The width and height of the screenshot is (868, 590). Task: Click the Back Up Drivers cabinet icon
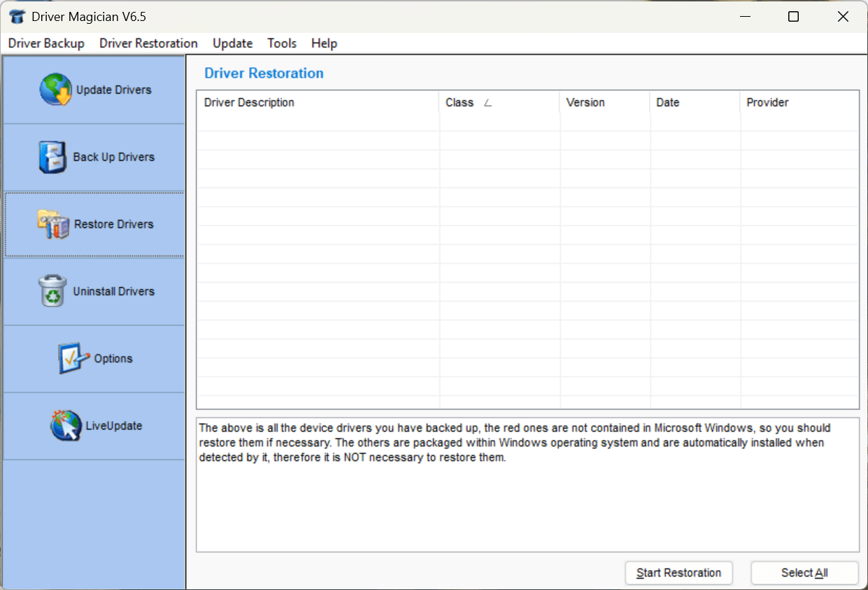(x=52, y=157)
